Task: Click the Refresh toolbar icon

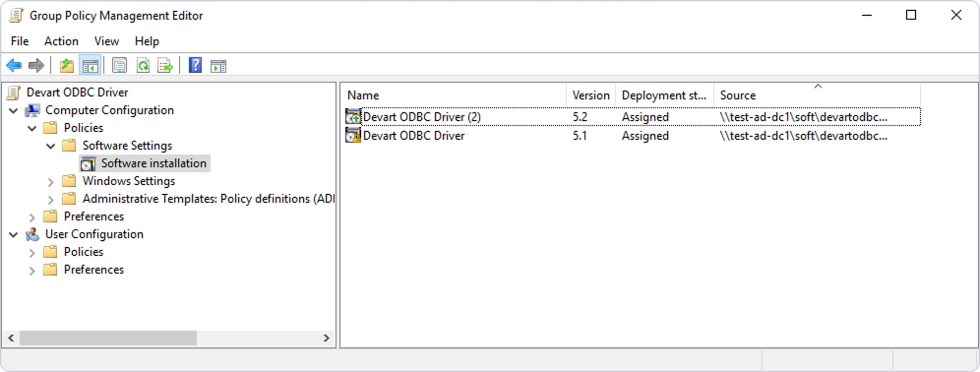Action: pyautogui.click(x=143, y=65)
